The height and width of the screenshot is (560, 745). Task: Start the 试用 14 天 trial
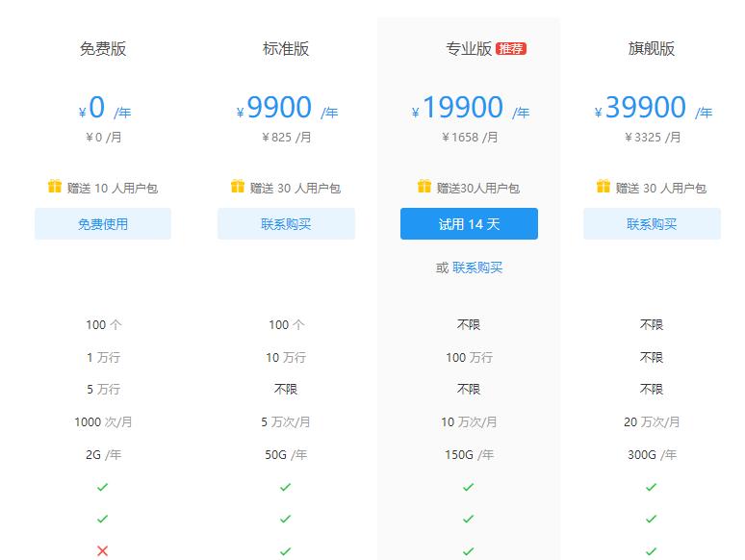[x=469, y=224]
